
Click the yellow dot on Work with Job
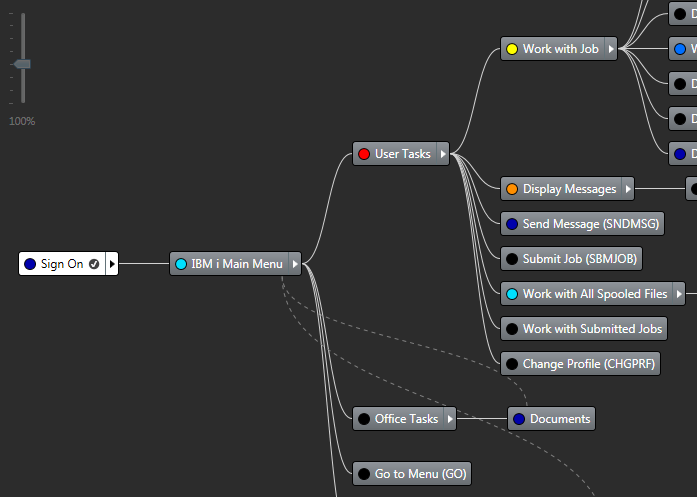pyautogui.click(x=512, y=49)
